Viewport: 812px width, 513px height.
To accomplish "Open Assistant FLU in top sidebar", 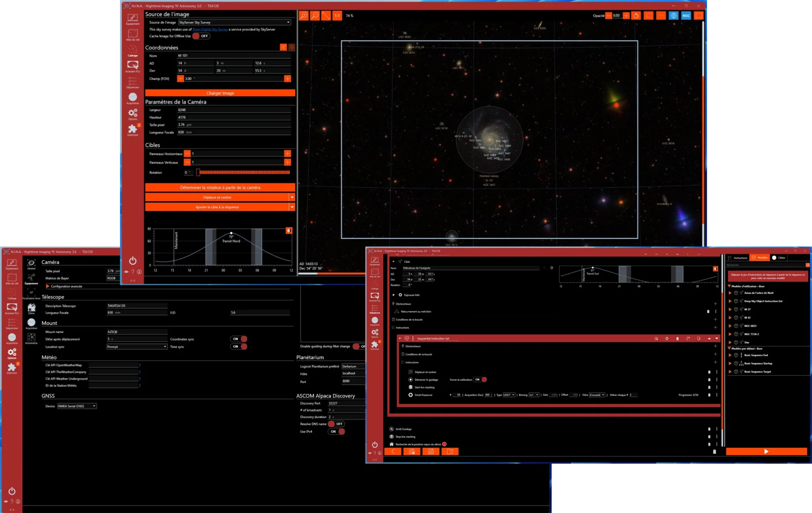I will [132, 66].
